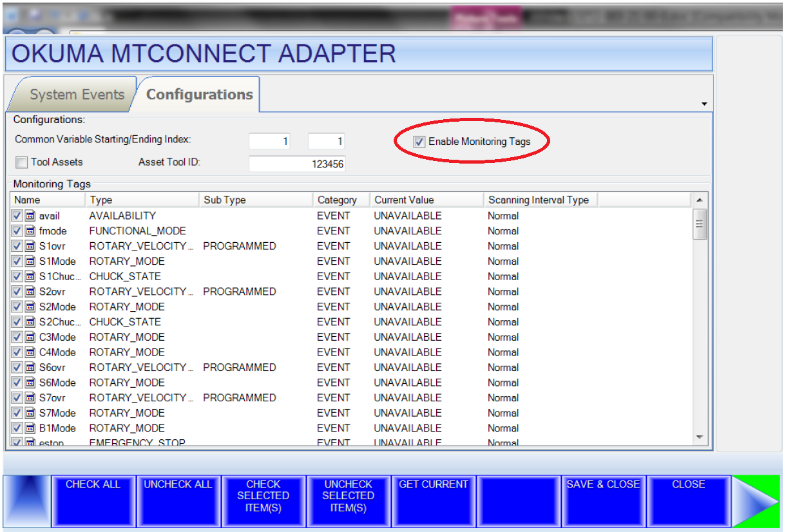This screenshot has height=532, width=786.
Task: Open the tab list dropdown arrow
Action: pos(704,104)
